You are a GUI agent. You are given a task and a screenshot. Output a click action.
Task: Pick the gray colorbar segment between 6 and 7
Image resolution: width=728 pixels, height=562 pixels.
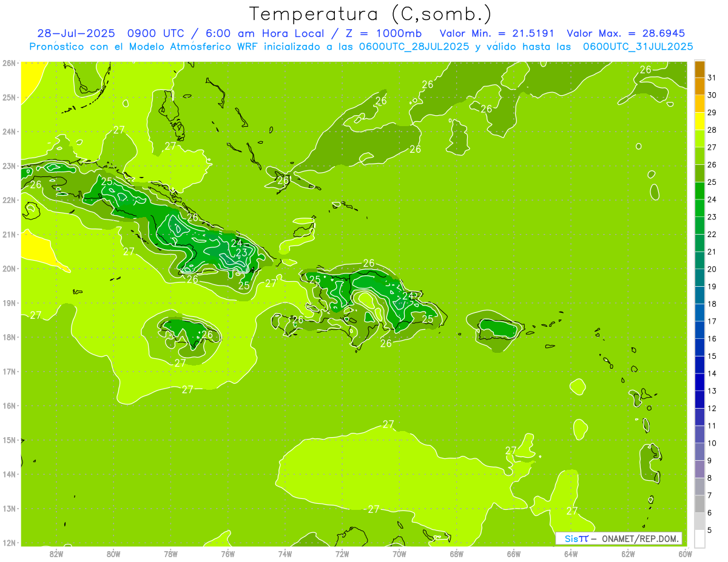pyautogui.click(x=699, y=504)
